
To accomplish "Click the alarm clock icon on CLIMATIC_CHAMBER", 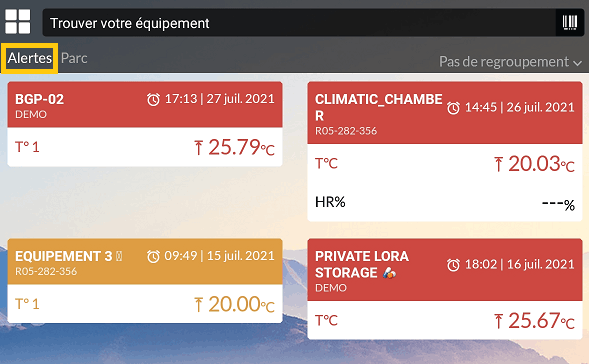I will tap(453, 108).
